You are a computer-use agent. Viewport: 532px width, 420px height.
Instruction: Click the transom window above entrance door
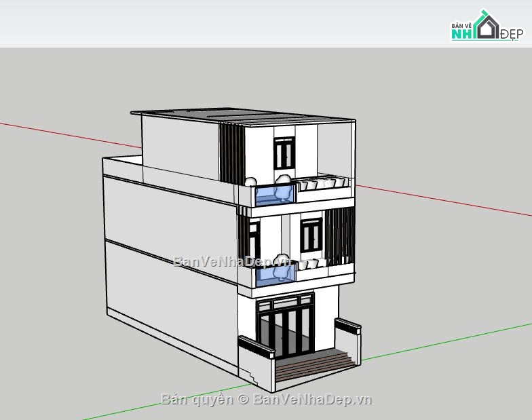pyautogui.click(x=285, y=302)
